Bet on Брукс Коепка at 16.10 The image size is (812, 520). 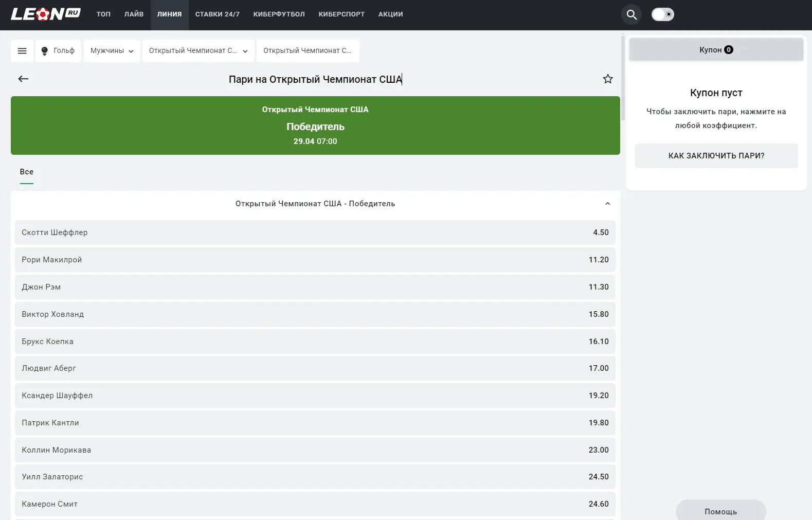[x=315, y=342]
